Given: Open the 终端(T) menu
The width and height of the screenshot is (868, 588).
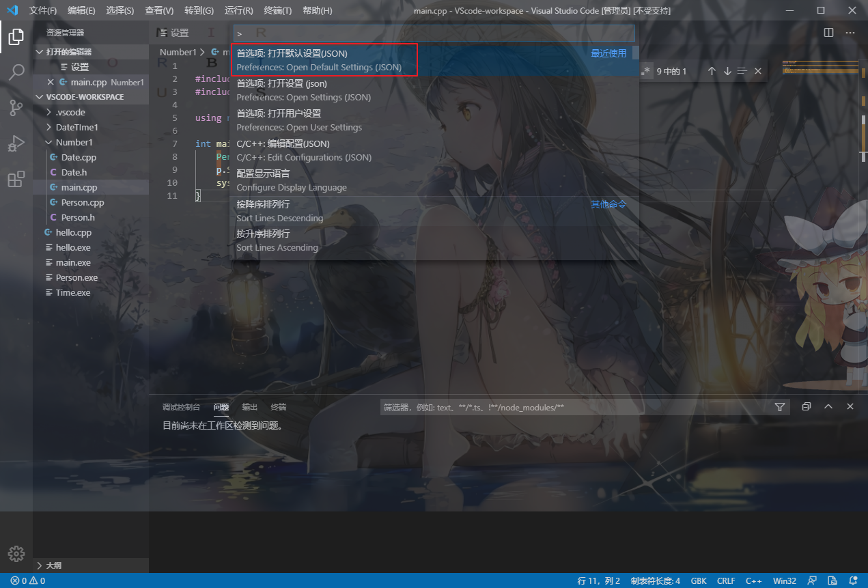Looking at the screenshot, I should click(277, 11).
